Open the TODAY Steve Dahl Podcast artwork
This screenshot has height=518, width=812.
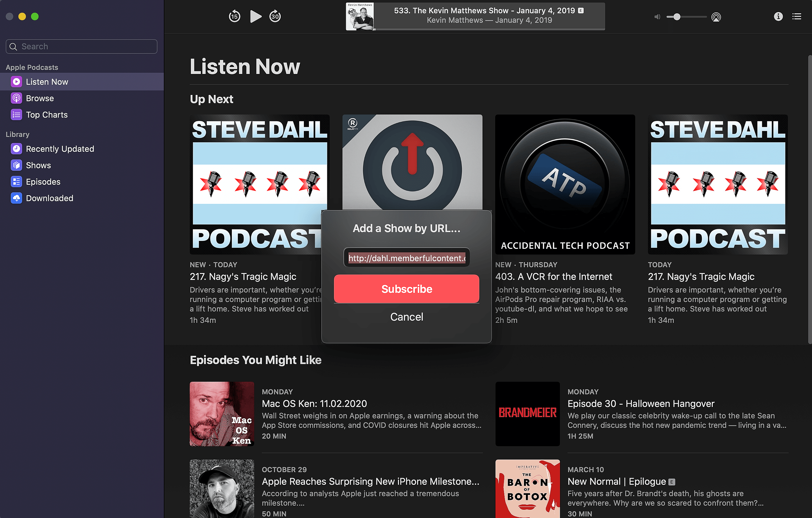click(x=718, y=184)
